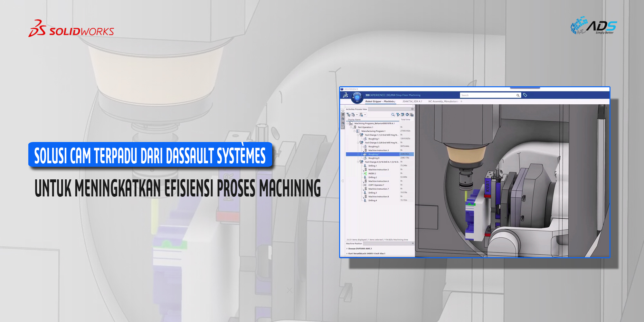Open the NC Assembly_Manufacturing tab

[443, 101]
